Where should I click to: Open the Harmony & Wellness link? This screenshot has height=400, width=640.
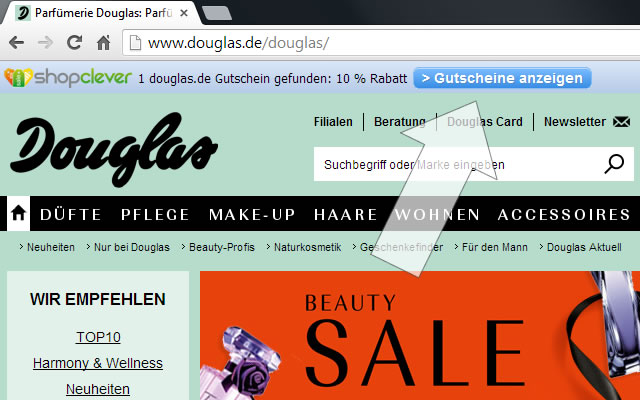click(x=98, y=363)
